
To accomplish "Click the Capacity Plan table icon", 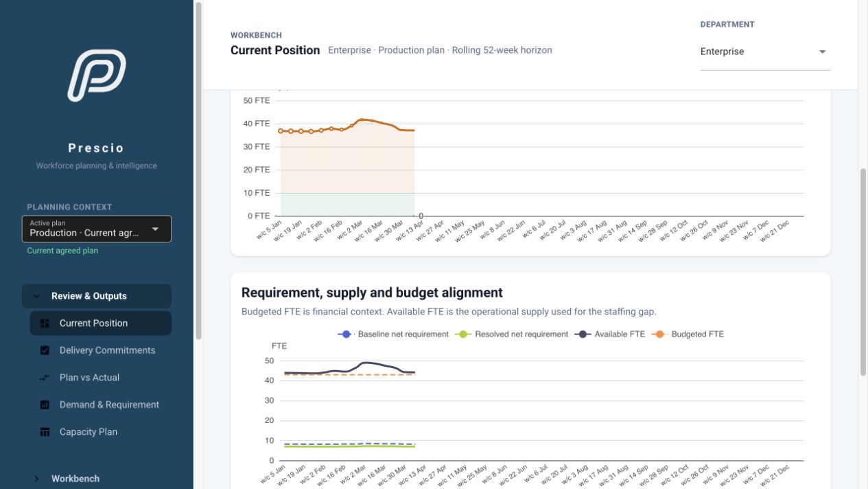I will (45, 432).
